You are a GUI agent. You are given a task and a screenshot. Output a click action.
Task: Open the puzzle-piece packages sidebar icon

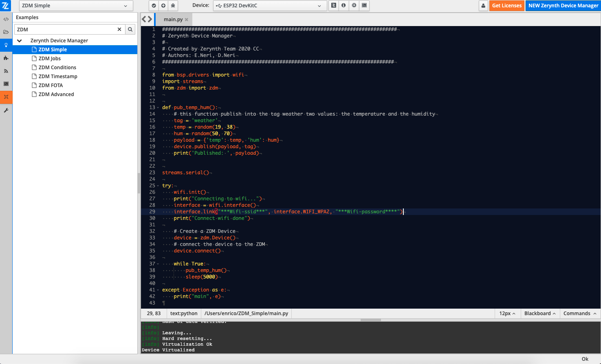tap(6, 58)
